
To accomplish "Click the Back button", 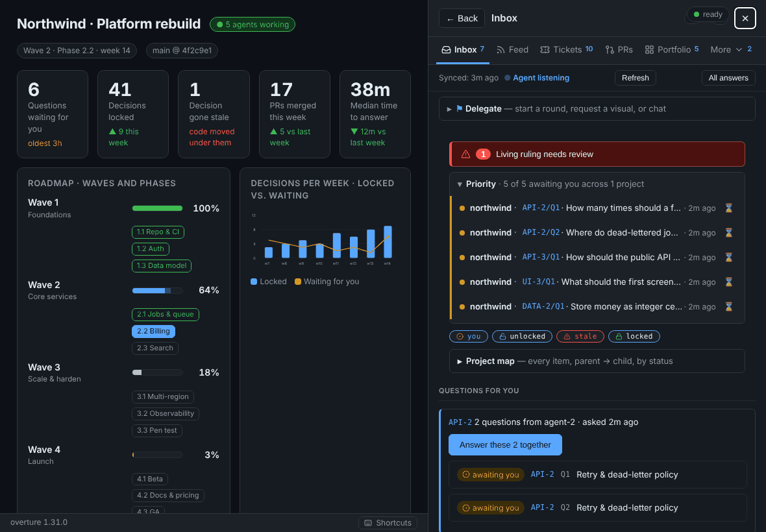I will (462, 19).
